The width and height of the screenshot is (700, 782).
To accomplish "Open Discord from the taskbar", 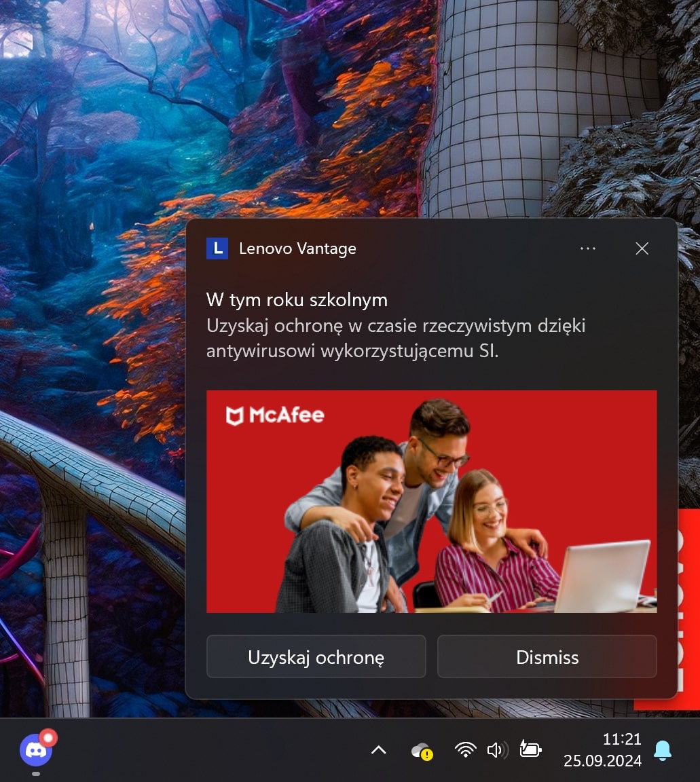I will [36, 749].
